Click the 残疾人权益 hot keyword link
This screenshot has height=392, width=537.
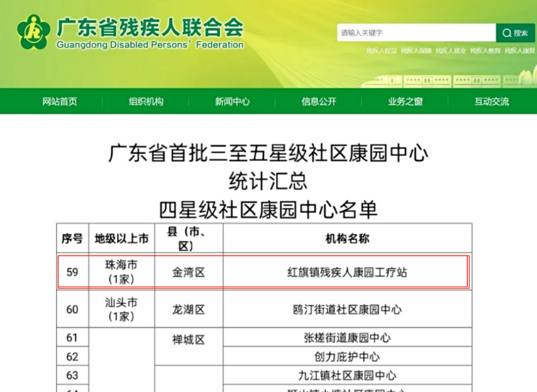(x=381, y=51)
